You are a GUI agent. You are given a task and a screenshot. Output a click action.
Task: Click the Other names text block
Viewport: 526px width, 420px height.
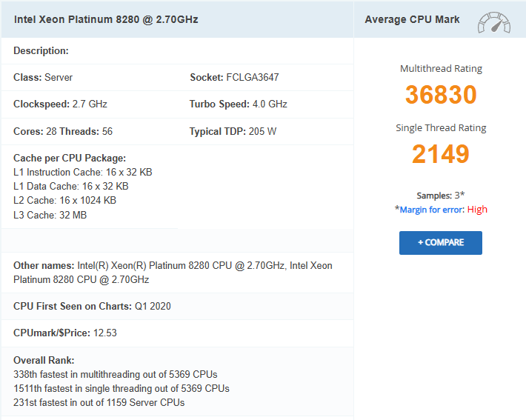tap(173, 273)
